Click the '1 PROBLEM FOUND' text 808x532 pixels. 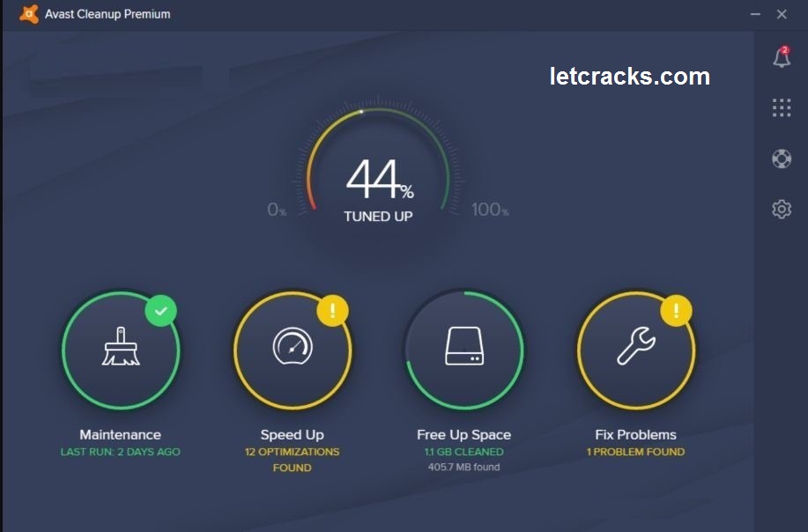[x=636, y=452]
